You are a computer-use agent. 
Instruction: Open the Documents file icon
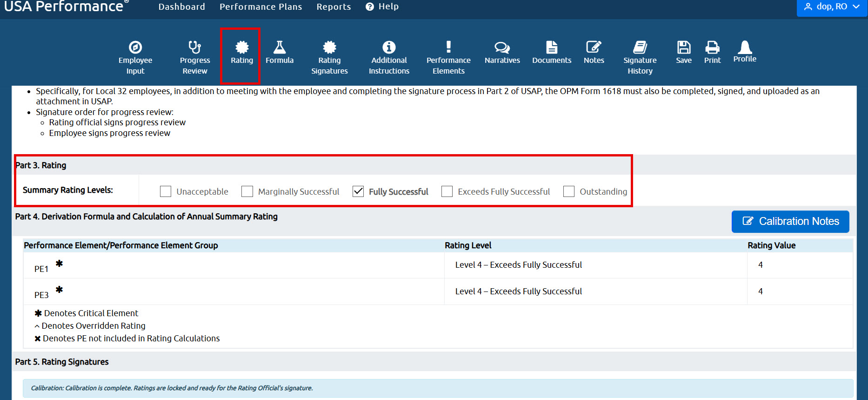[552, 47]
